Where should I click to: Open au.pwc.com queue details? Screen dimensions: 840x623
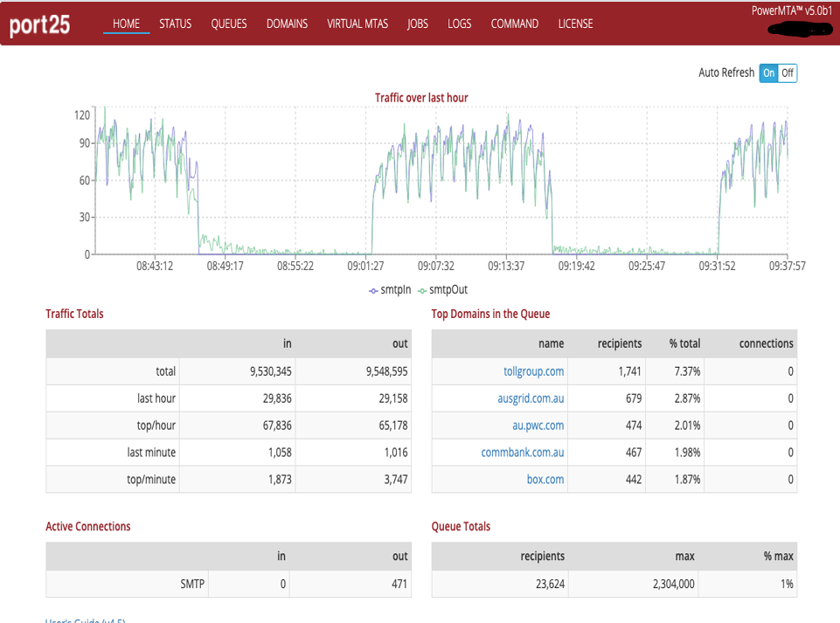538,426
